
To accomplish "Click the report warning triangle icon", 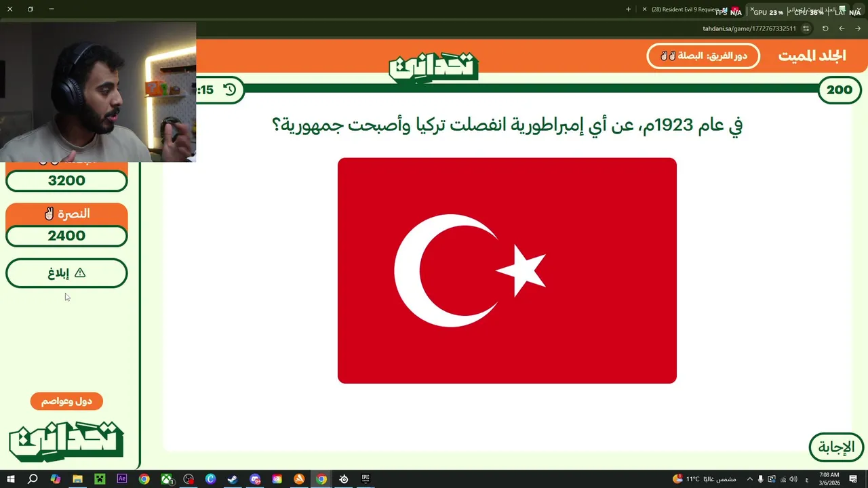I will [x=80, y=272].
